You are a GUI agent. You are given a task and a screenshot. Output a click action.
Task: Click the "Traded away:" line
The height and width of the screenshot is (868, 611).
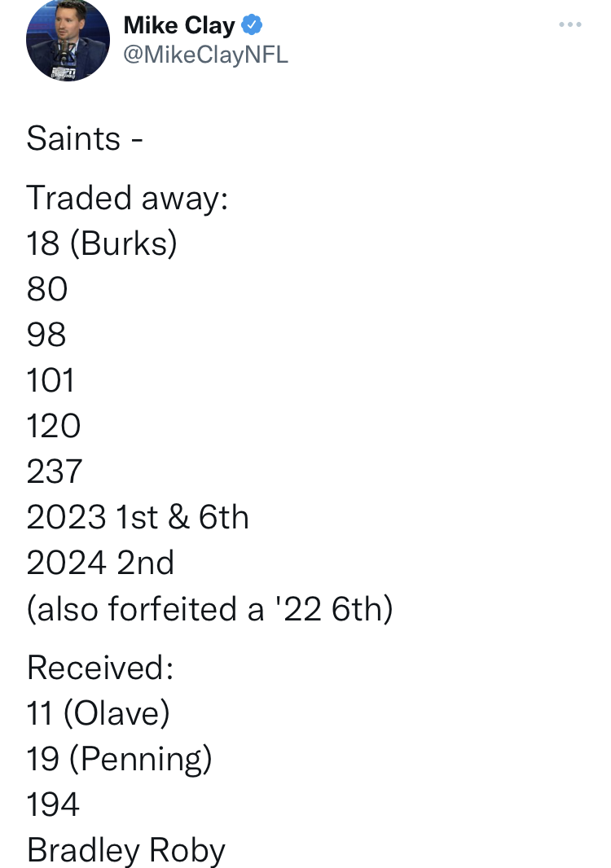[127, 198]
